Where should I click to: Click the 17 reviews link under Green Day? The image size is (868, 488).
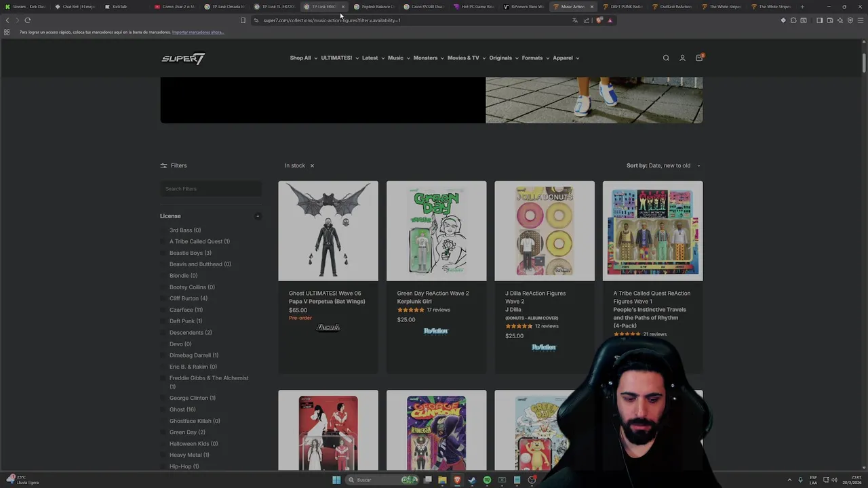[x=438, y=310]
